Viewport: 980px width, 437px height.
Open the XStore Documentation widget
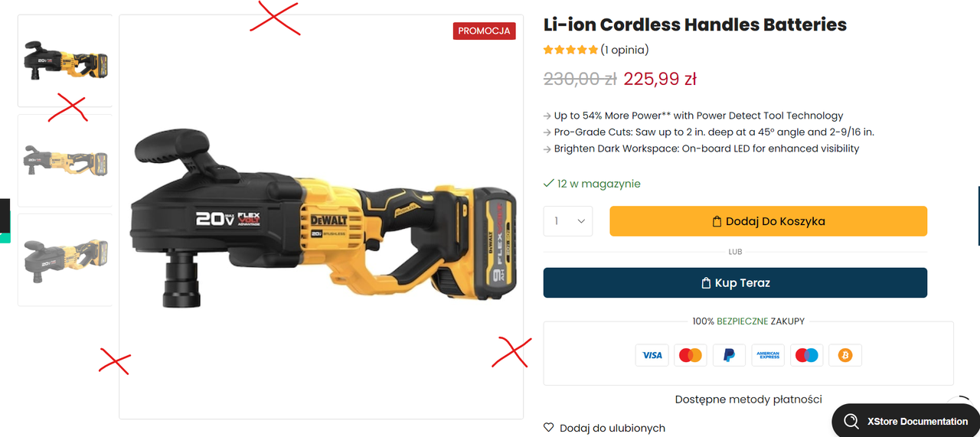click(906, 421)
